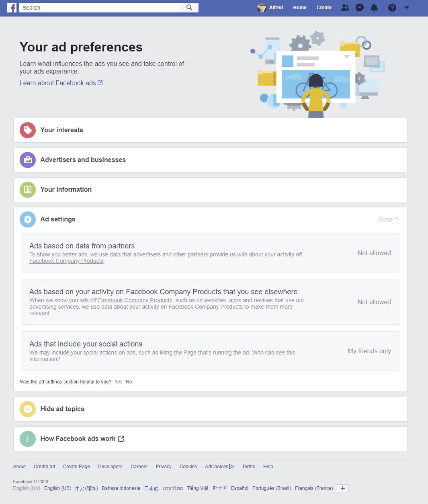
Task: Expand the Advertisers and businesses section
Action: [x=210, y=160]
